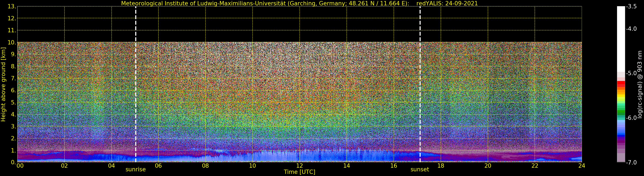Click the "10." tick on the height axis

tap(12, 43)
